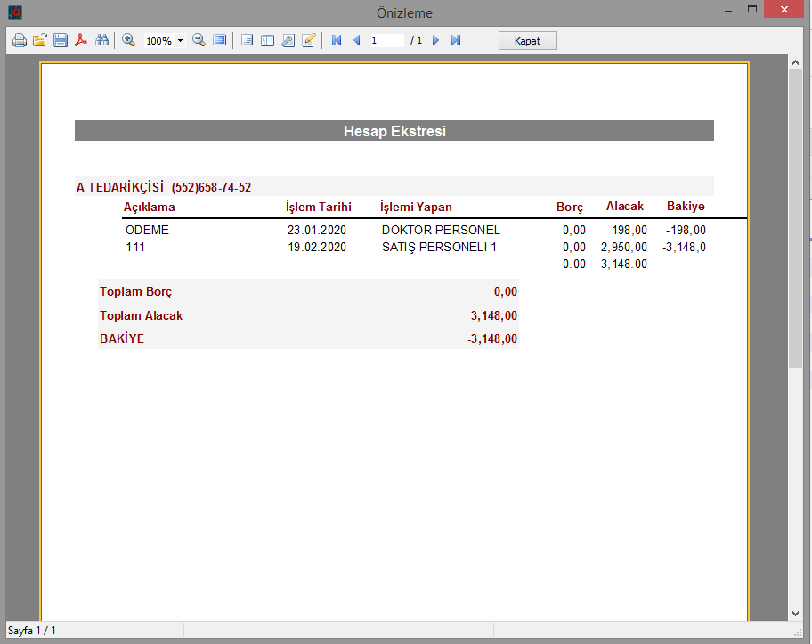Expand the 100% zoom dropdown
This screenshot has width=812, height=644.
(180, 41)
